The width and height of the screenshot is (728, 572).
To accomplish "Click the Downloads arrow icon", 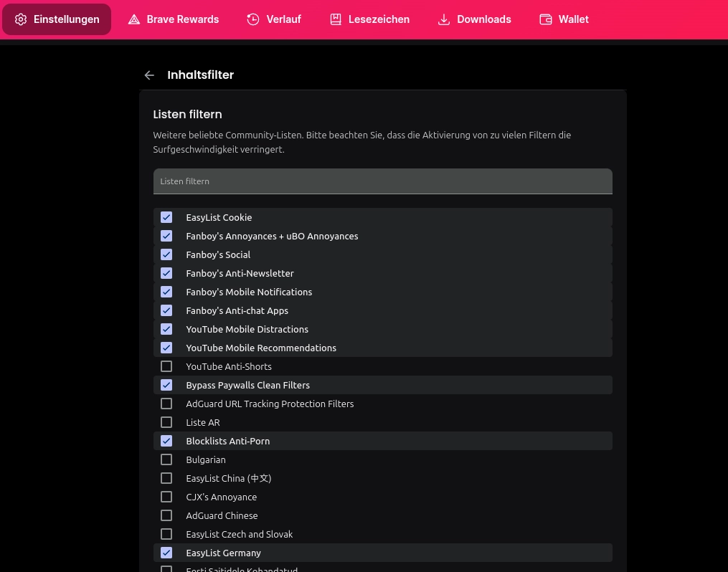I will (x=444, y=19).
